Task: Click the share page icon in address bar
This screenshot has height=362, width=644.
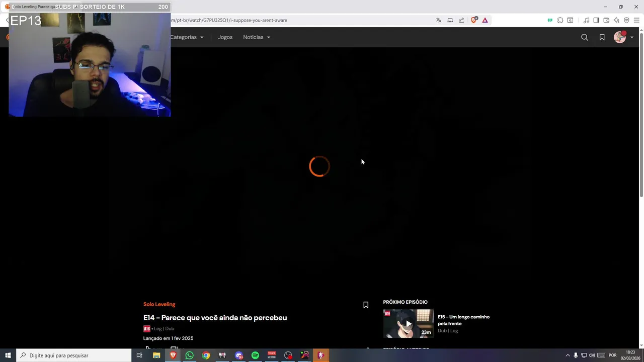Action: pyautogui.click(x=461, y=20)
